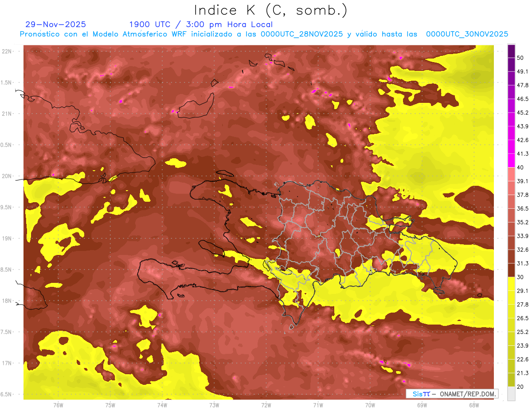Click the initialization time "0000UTC_28NOV2025"
This screenshot has width=532, height=411.
coord(301,34)
